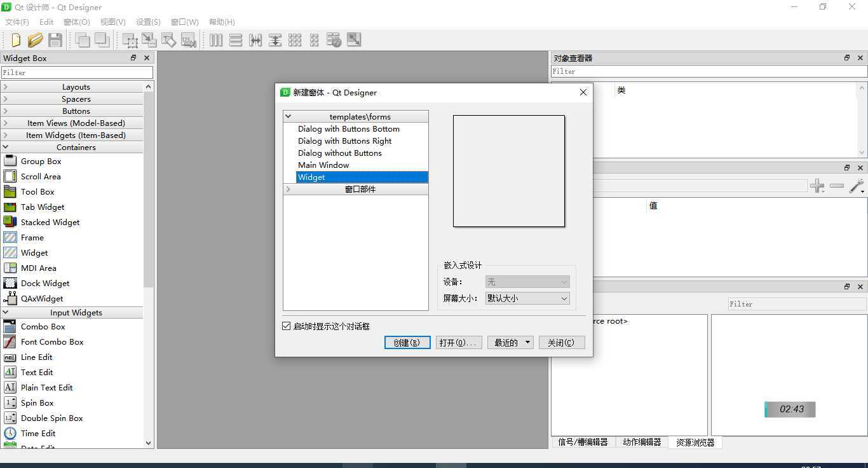Viewport: 868px width, 468px height.
Task: Focus the 对象查看器 Filter field
Action: [709, 71]
